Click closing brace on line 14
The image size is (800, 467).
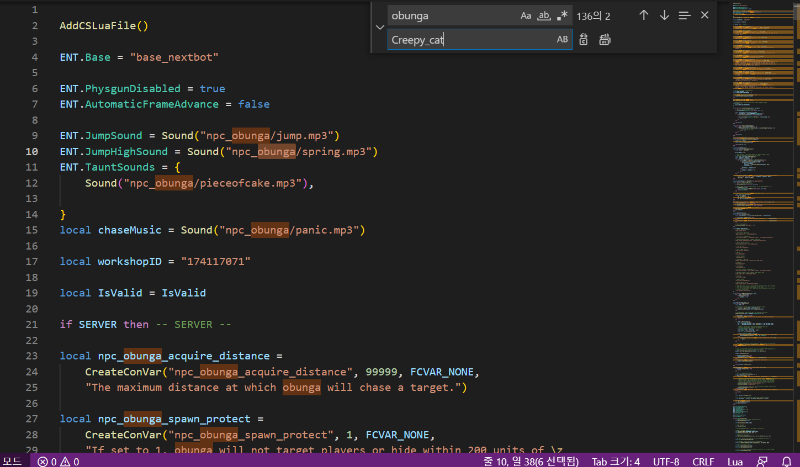62,215
